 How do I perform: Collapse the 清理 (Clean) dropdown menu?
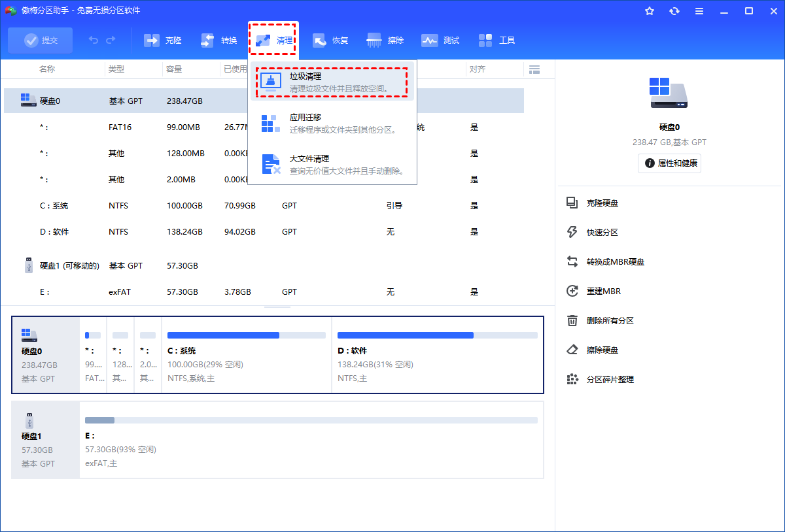tap(273, 41)
